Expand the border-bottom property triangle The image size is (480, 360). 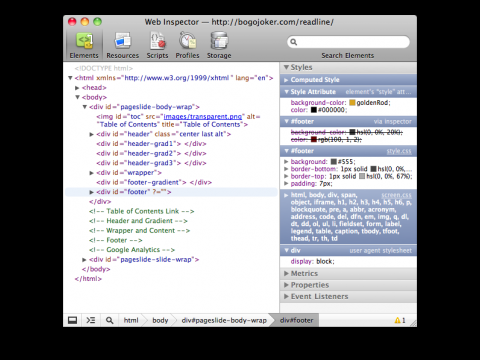pos(286,169)
